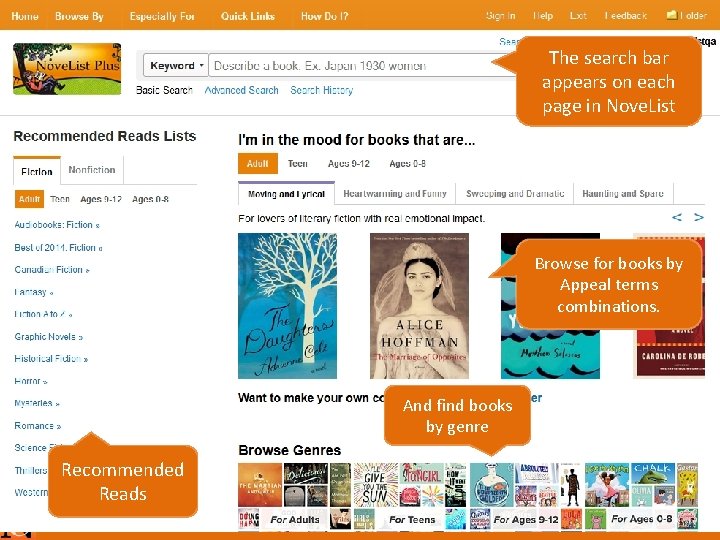Expand the Browse By menu
Viewport: 720px width, 540px height.
(79, 16)
